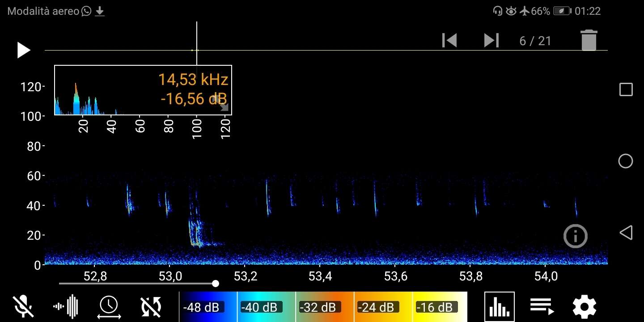Click the 6 / 21 recording counter
This screenshot has height=322, width=644.
pyautogui.click(x=535, y=41)
